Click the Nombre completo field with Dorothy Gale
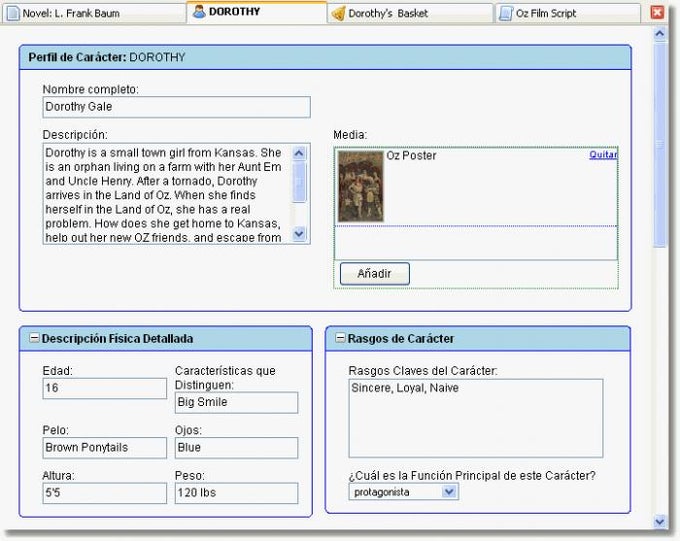Screen dimensions: 680x541 pos(177,107)
